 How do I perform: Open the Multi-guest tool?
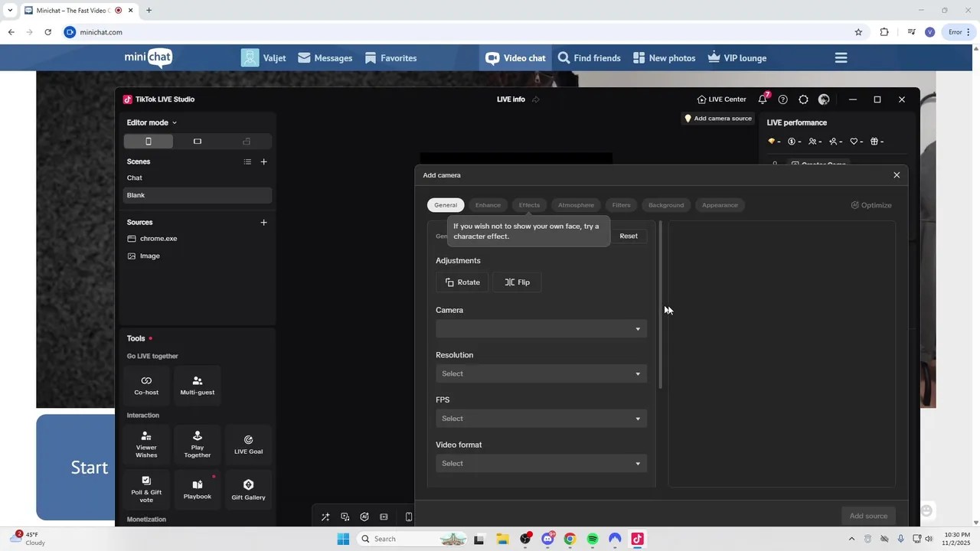[198, 386]
